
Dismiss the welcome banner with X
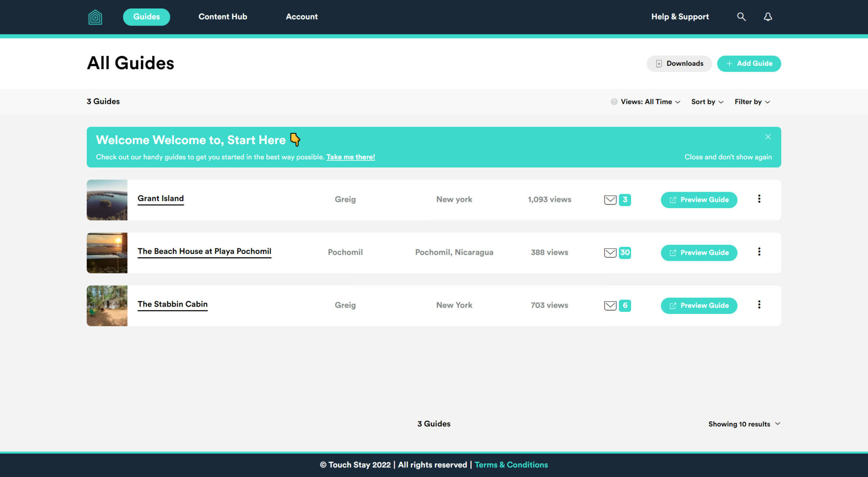[x=768, y=137]
